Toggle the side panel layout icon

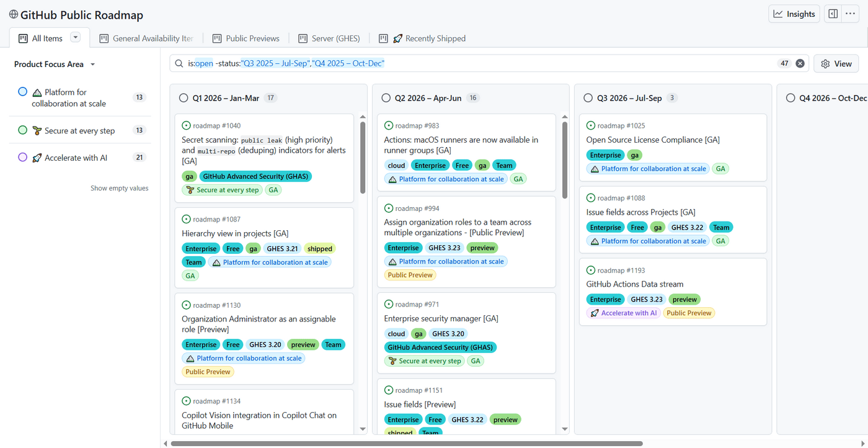click(x=833, y=14)
